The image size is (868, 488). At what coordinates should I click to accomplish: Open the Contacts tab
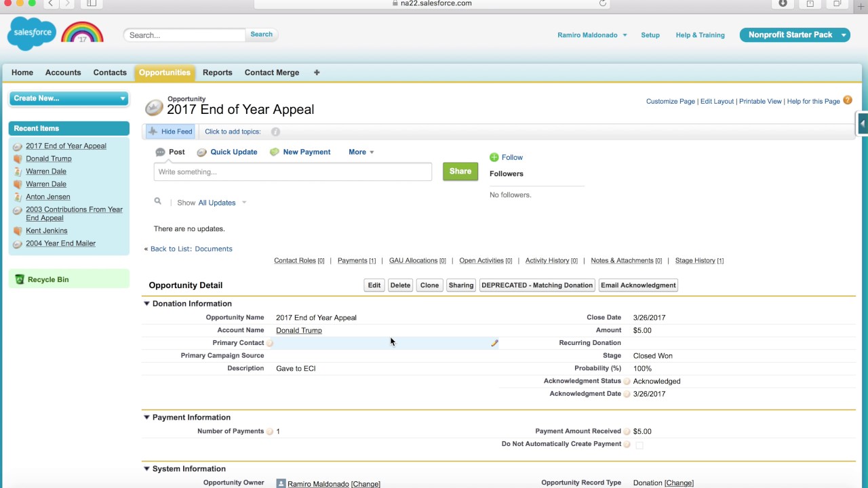coord(110,73)
